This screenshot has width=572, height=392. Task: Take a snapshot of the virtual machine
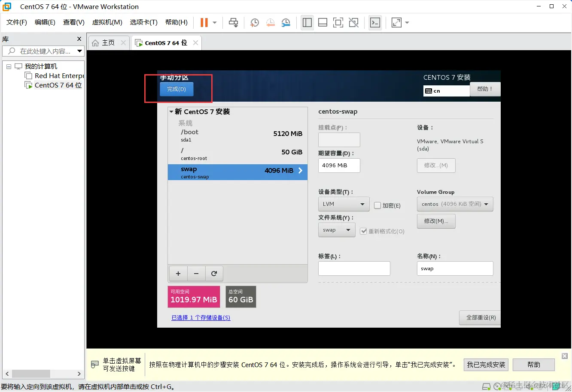click(x=255, y=22)
